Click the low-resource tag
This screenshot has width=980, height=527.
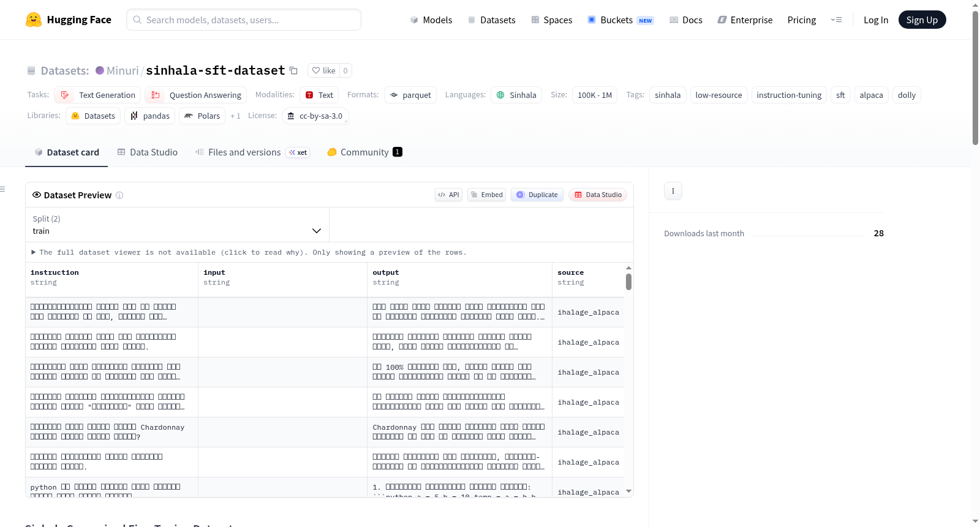(718, 95)
